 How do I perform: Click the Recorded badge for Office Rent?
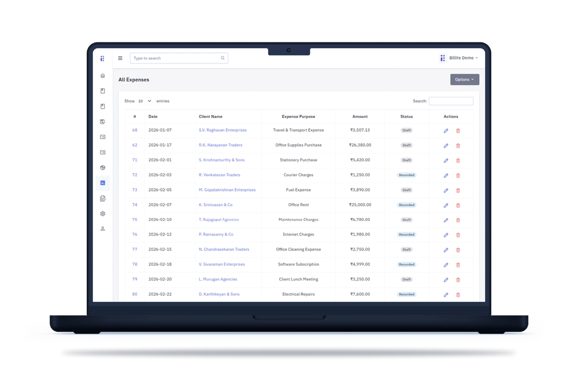pos(407,205)
